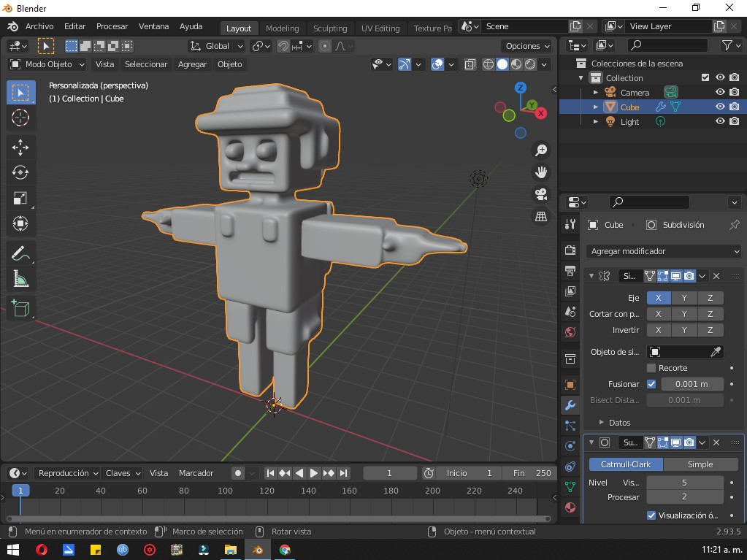Open the Modo Objeto dropdown
Screen dimensions: 747x560
click(x=48, y=64)
